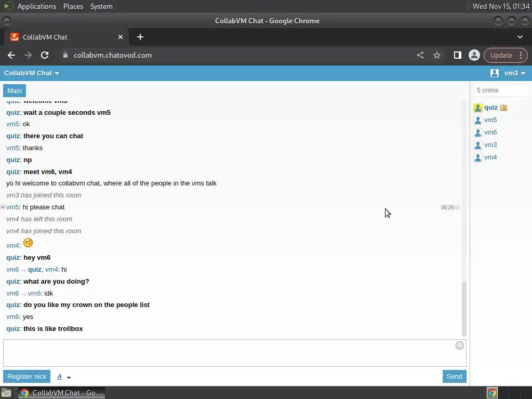The height and width of the screenshot is (399, 532).
Task: Open a new tab with plus button
Action: (x=140, y=37)
